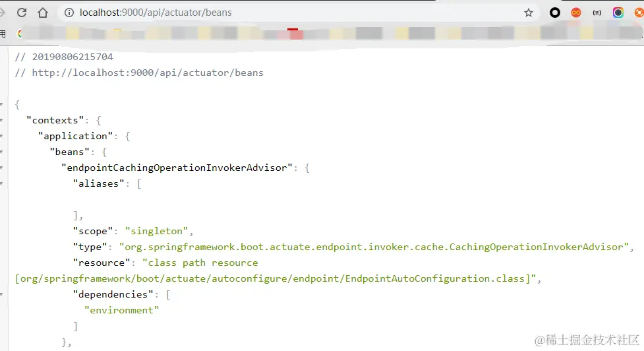Click the "contexts" key
This screenshot has width=644, height=351.
[55, 121]
